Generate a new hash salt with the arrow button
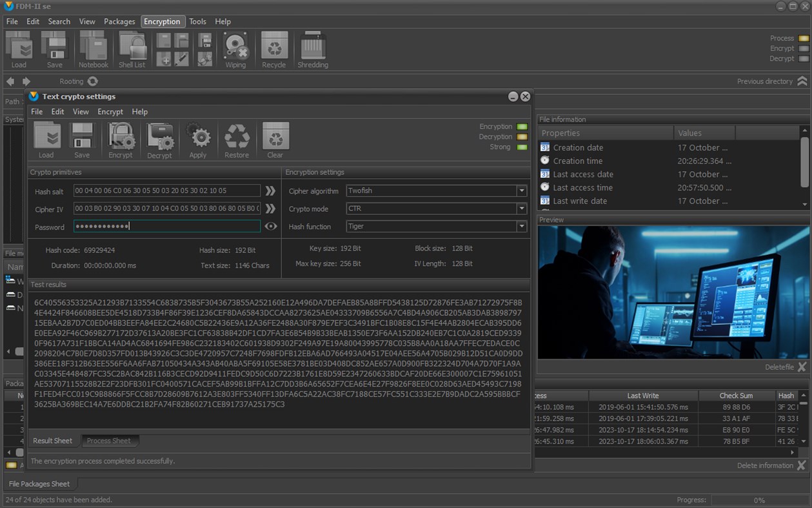The image size is (812, 508). coord(271,191)
